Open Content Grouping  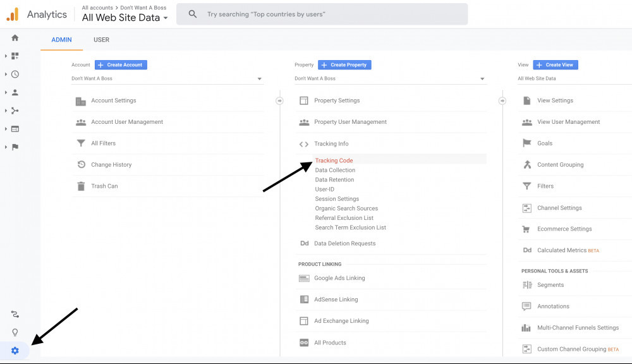coord(560,164)
